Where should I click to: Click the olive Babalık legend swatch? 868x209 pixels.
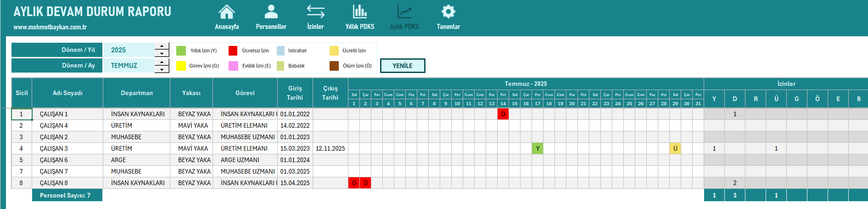coord(280,66)
